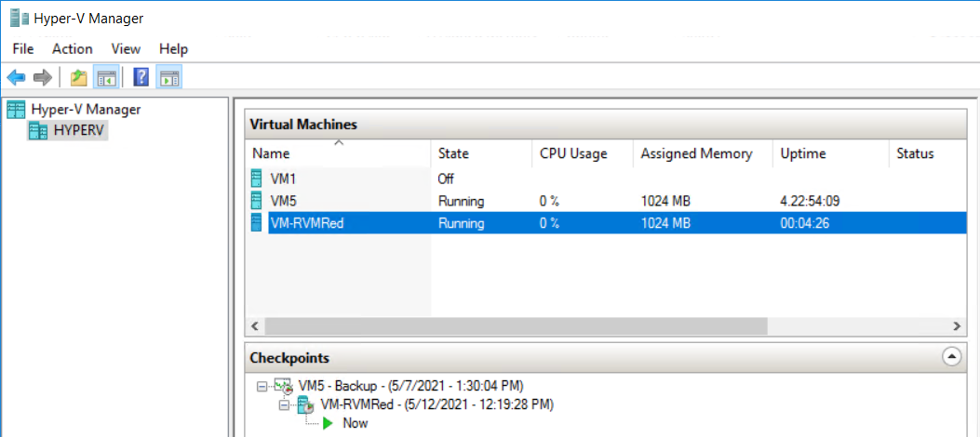This screenshot has height=437, width=980.
Task: Click the Up one level folder icon
Action: click(79, 78)
